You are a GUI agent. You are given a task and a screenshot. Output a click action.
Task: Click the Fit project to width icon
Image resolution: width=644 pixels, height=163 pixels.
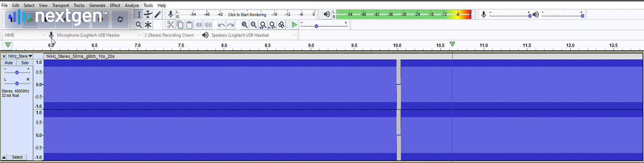pos(272,25)
